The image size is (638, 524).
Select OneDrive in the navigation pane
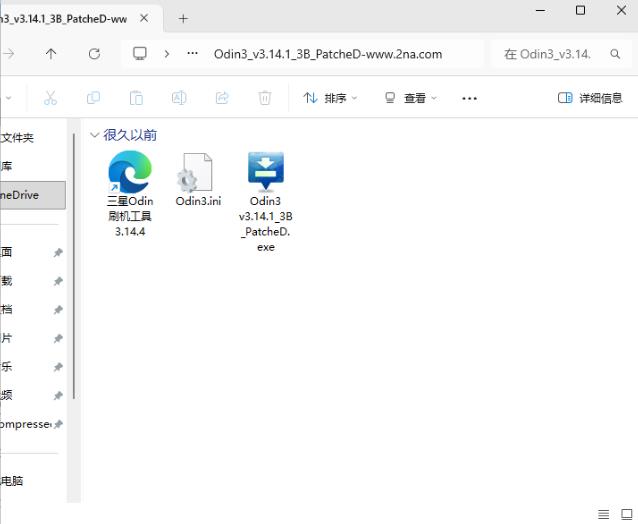[33, 195]
